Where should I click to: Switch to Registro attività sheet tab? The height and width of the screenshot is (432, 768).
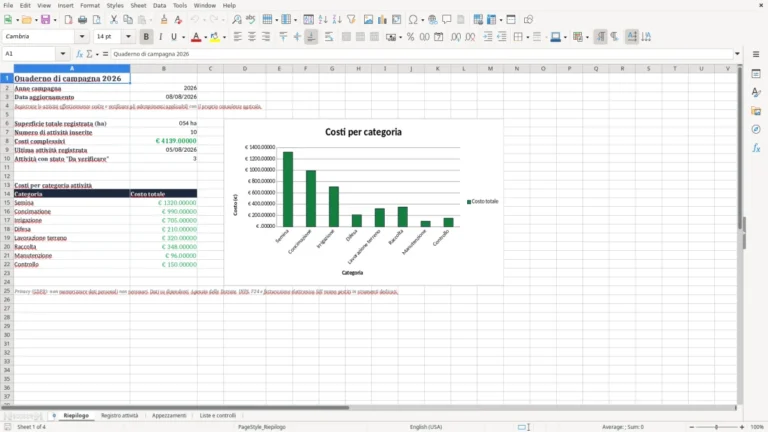(120, 415)
